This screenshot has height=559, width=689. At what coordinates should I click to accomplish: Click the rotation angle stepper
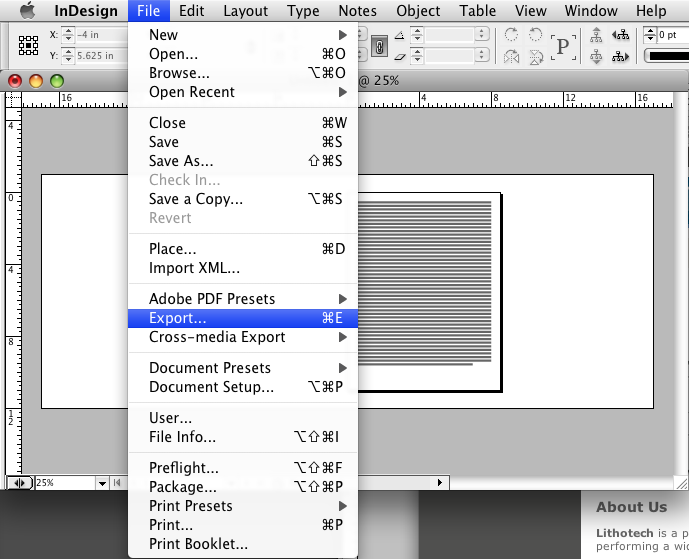click(x=417, y=35)
